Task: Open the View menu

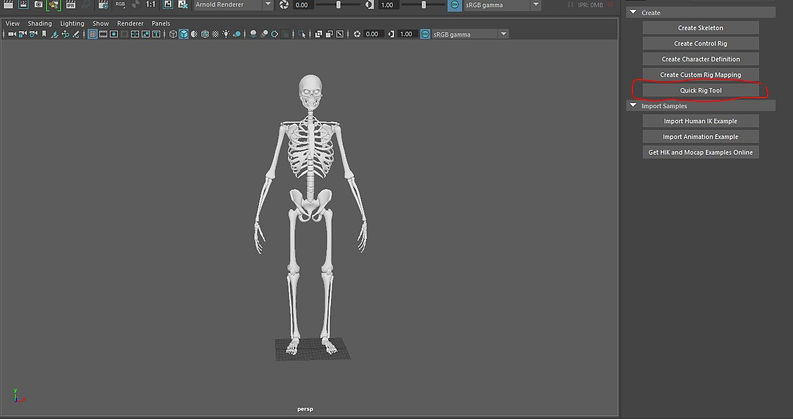Action: tap(13, 23)
